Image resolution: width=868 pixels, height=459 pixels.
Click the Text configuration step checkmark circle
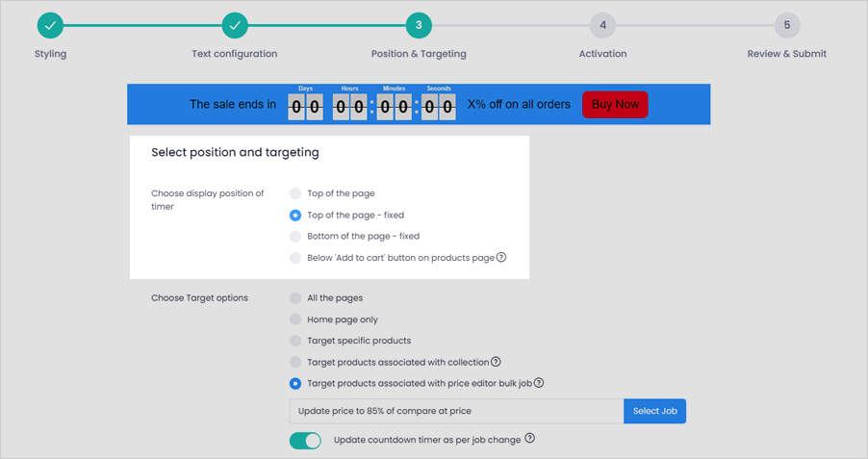click(235, 25)
